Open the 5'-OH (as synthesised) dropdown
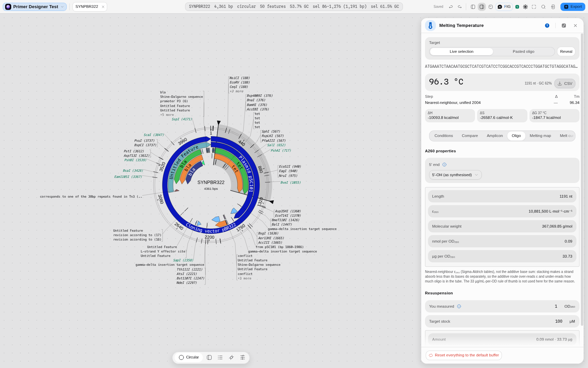Image resolution: width=588 pixels, height=368 pixels. tap(455, 175)
